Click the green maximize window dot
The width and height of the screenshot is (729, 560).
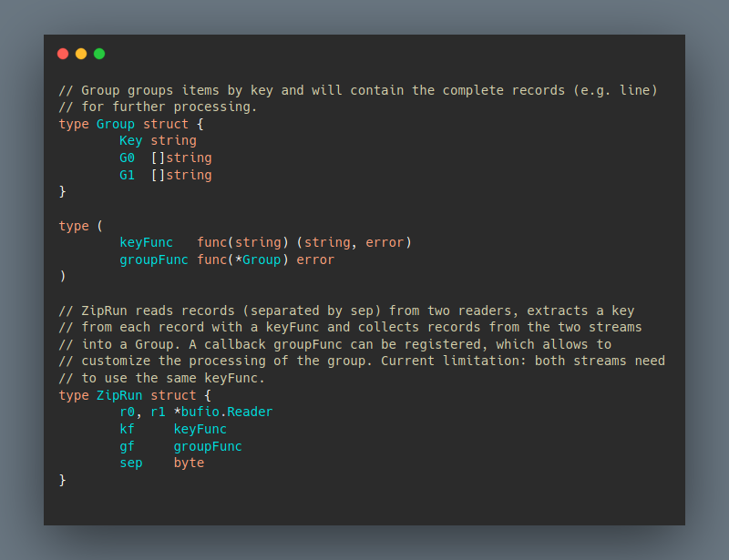[x=99, y=54]
